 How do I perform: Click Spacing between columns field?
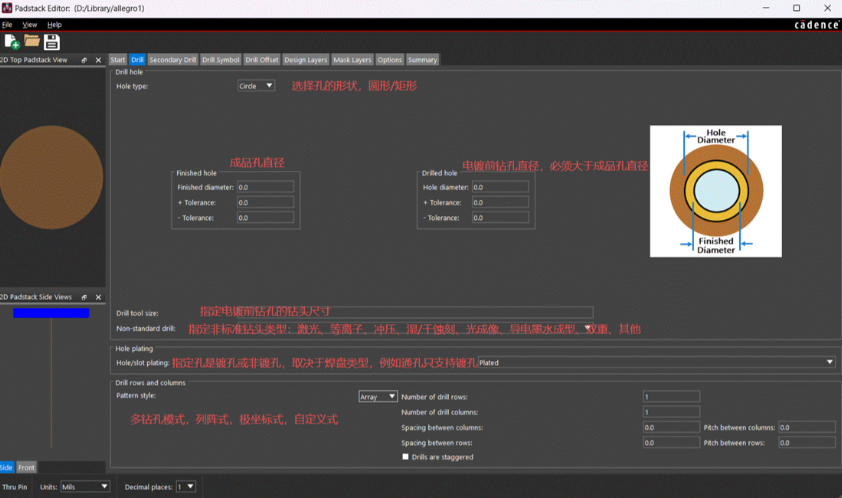671,428
